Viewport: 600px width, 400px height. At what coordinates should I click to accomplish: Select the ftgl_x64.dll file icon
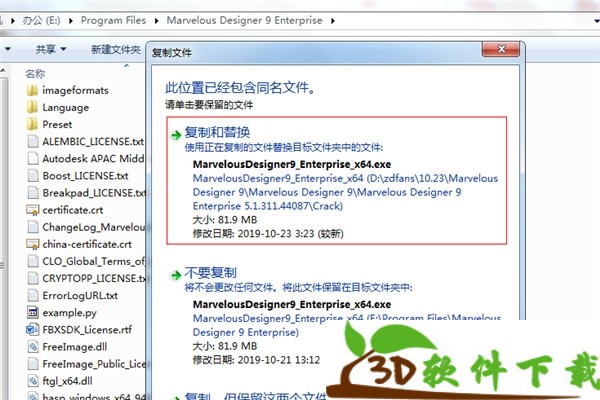point(33,381)
